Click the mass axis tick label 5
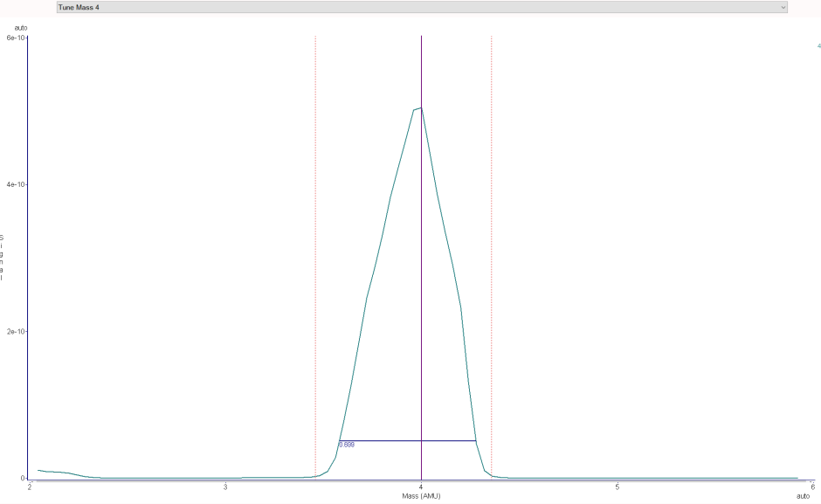This screenshot has width=821, height=504. point(617,487)
